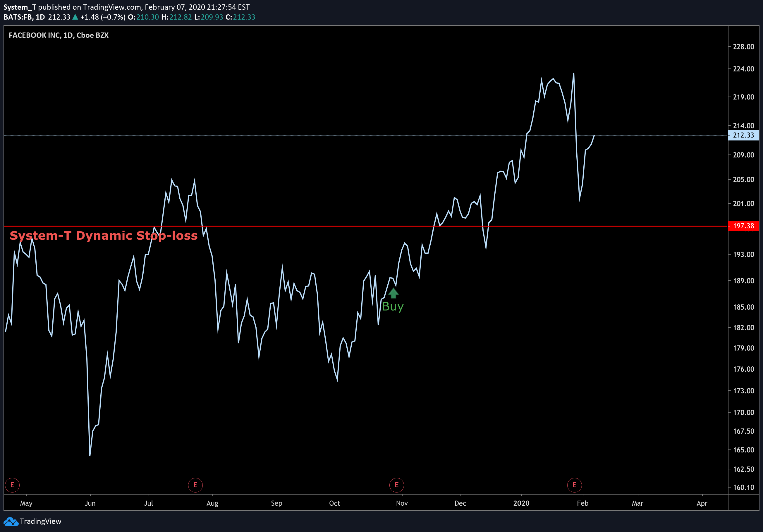Click the 176.00 price axis label
Viewport: 763px width, 532px height.
[x=744, y=369]
